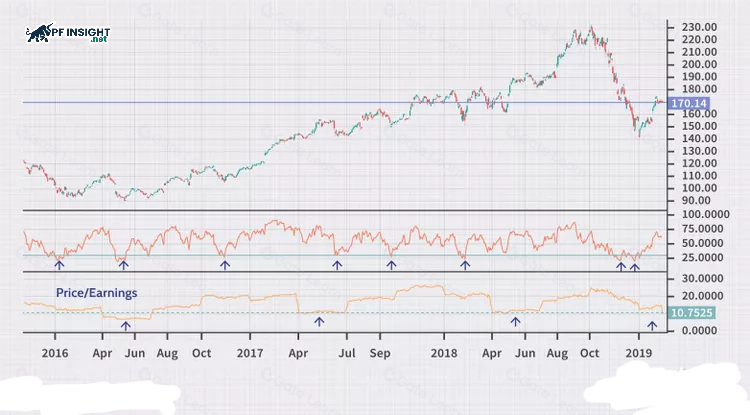Click the 170.14 current price label

(x=688, y=103)
